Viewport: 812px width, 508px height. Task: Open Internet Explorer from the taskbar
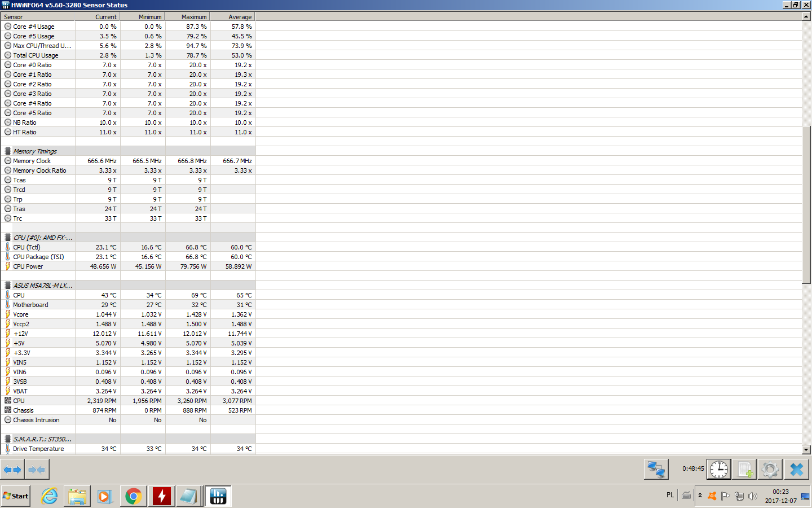pyautogui.click(x=50, y=496)
